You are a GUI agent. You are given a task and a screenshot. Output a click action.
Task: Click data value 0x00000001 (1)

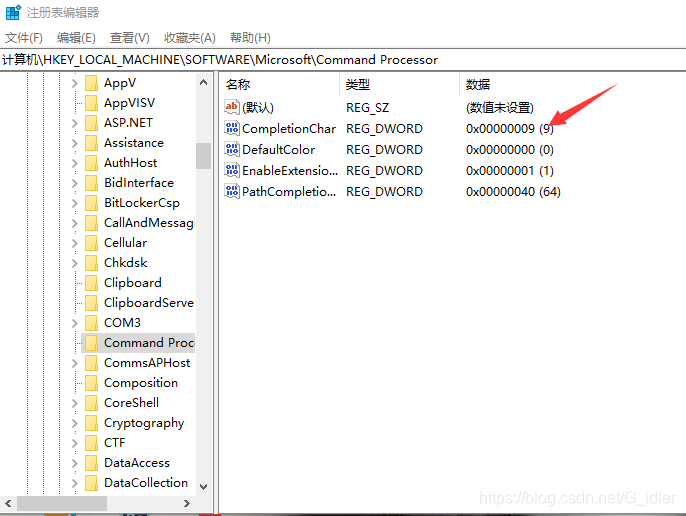tap(510, 171)
